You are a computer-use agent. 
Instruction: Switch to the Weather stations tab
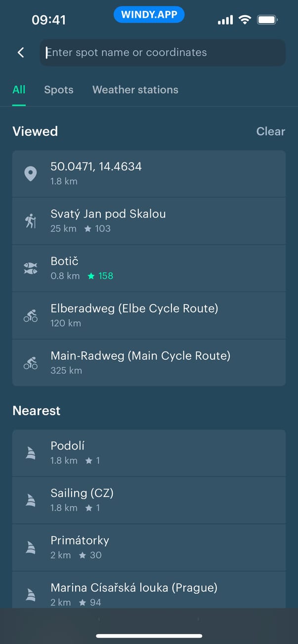(x=135, y=90)
